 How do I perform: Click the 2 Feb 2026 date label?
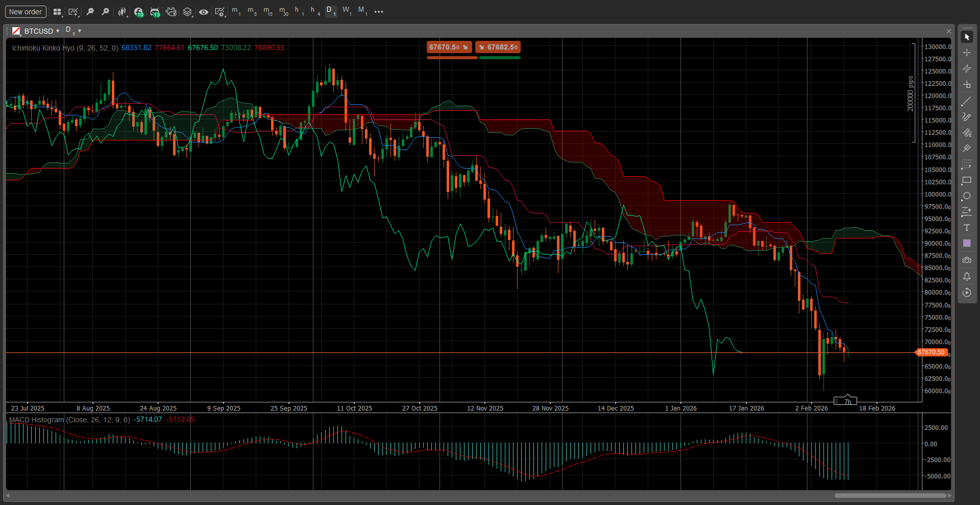(812, 408)
